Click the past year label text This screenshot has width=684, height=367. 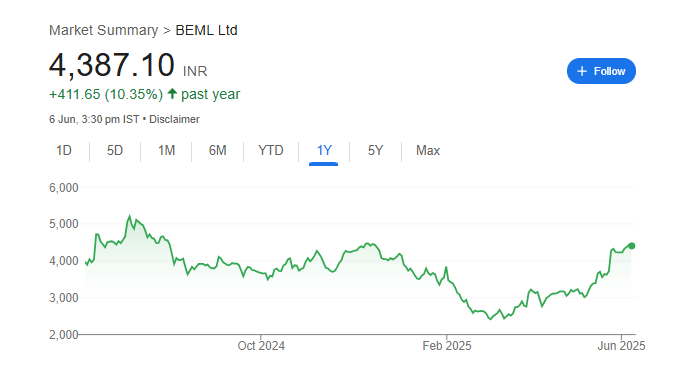(210, 94)
